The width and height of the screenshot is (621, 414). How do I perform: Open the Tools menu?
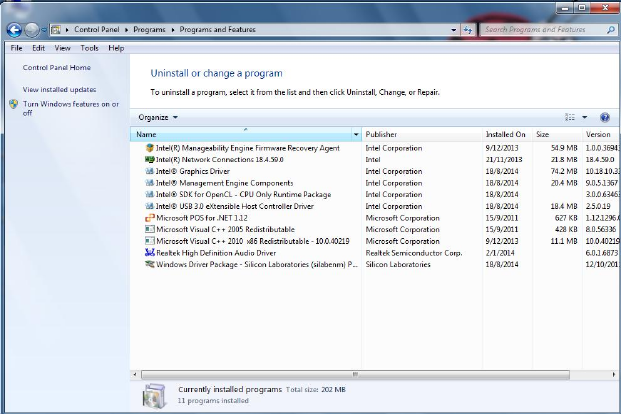89,48
